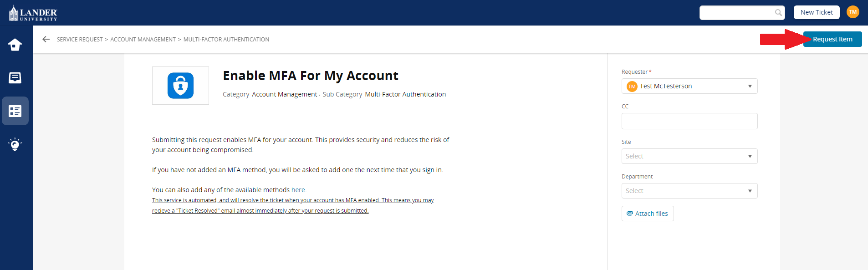Open the TM user avatar menu

pyautogui.click(x=853, y=12)
